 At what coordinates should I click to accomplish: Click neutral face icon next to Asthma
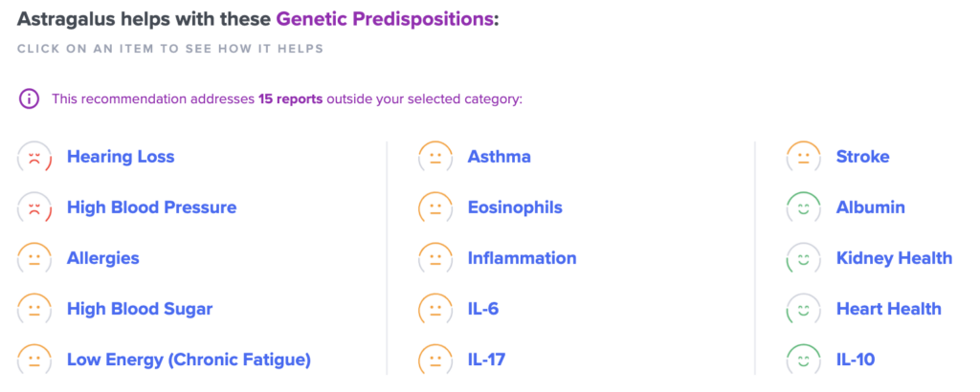(x=435, y=157)
